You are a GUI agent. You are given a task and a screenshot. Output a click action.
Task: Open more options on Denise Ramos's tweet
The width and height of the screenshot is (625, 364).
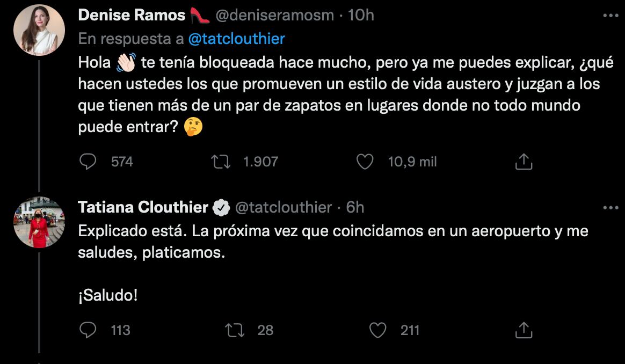[x=611, y=16]
